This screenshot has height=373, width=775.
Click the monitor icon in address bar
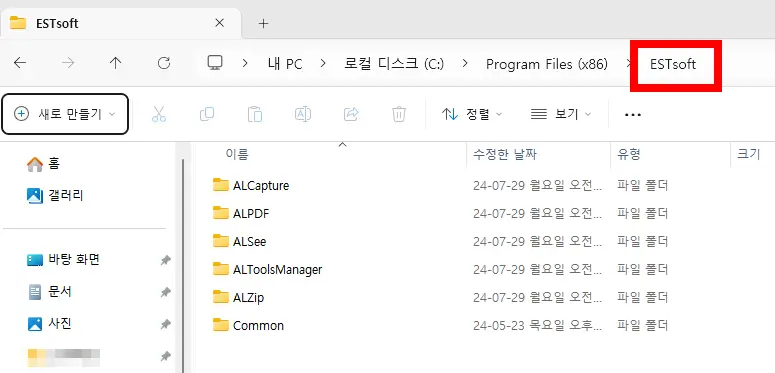click(215, 63)
